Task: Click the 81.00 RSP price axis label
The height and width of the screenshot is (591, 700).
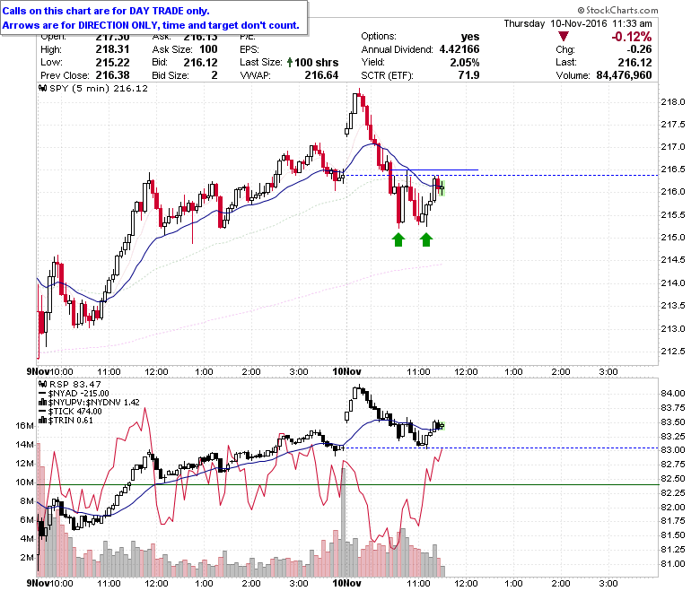Action: (673, 564)
